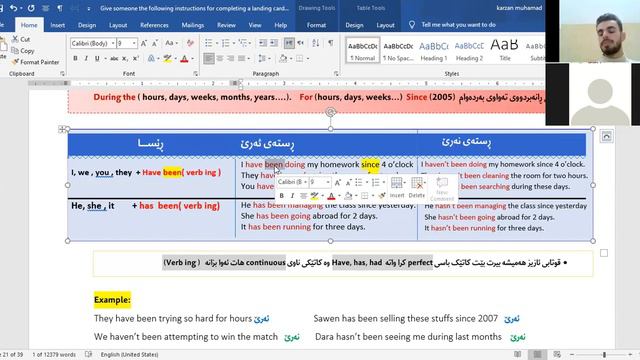640x360 pixels.
Task: Click the ribbon Increase Indent icon
Action: (274, 43)
